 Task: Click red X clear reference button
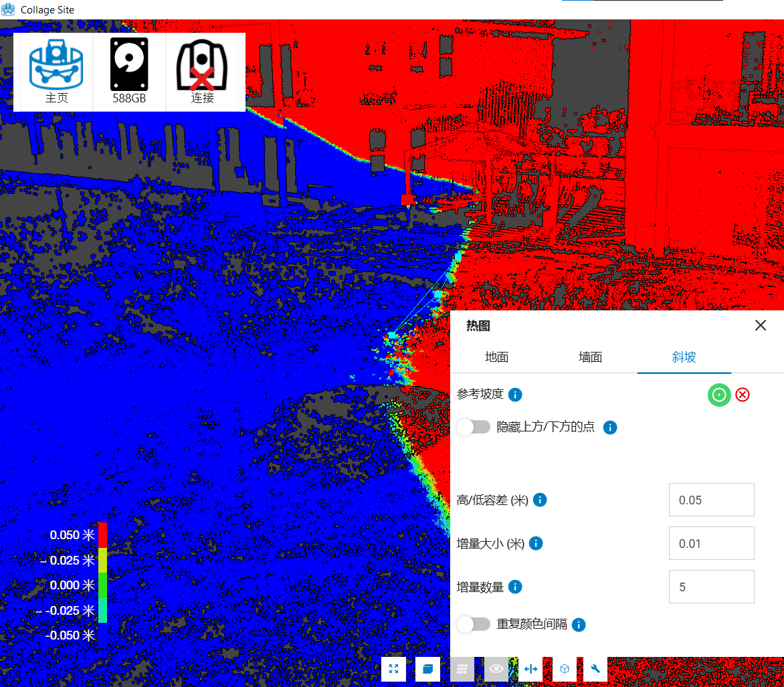click(743, 395)
